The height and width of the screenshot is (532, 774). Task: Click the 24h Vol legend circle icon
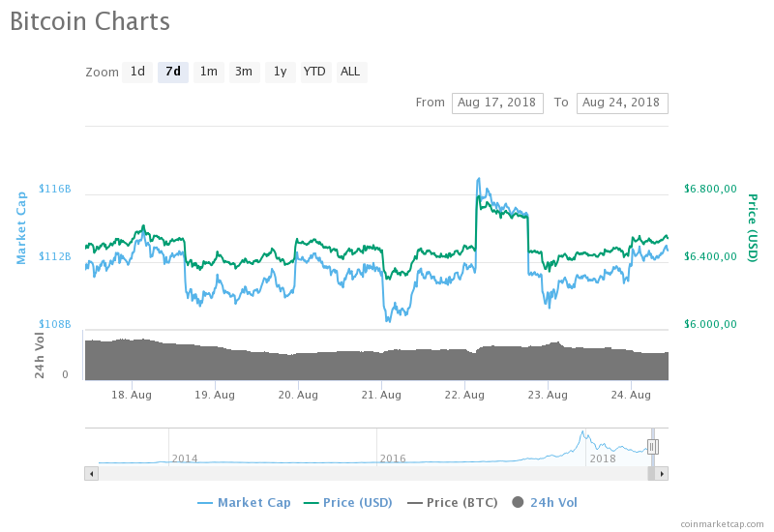point(518,502)
